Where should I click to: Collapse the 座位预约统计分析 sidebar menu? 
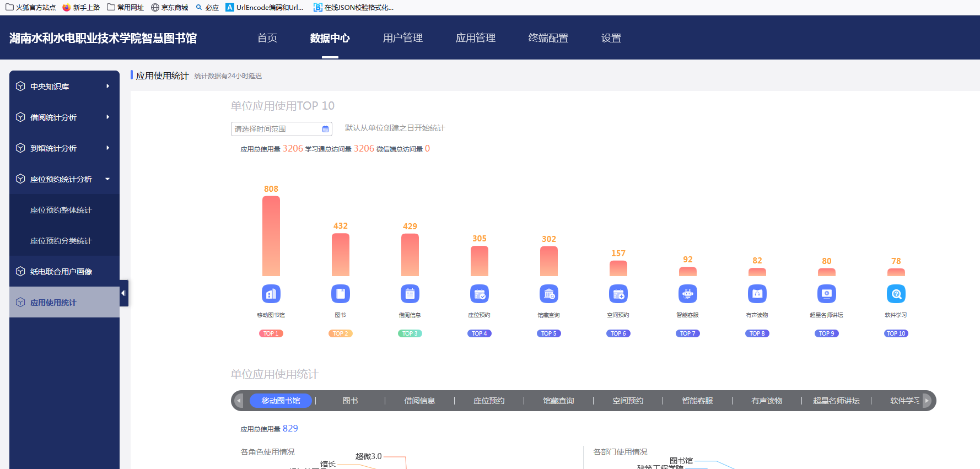64,179
